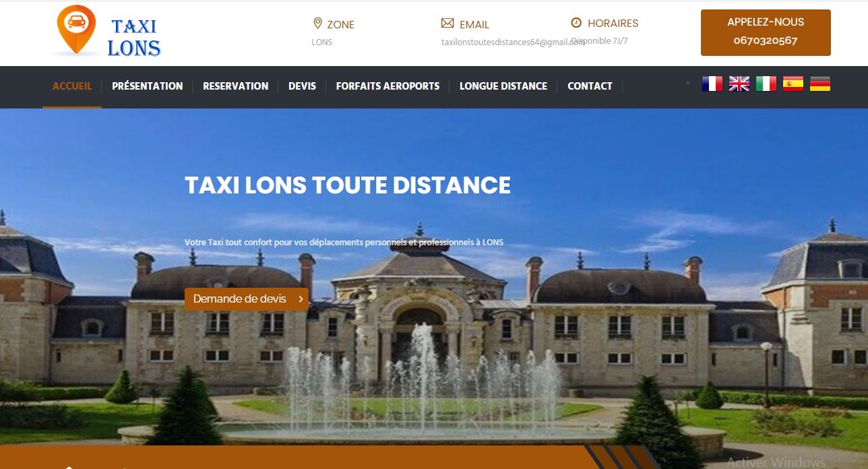Open FORFAITS AEROPORTS in the navigation
This screenshot has width=868, height=469.
click(x=387, y=86)
